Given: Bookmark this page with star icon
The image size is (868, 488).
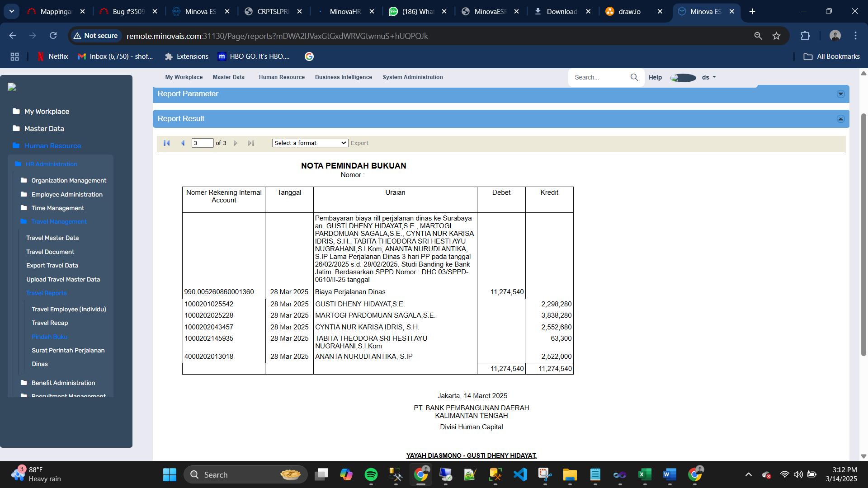Looking at the screenshot, I should point(776,36).
